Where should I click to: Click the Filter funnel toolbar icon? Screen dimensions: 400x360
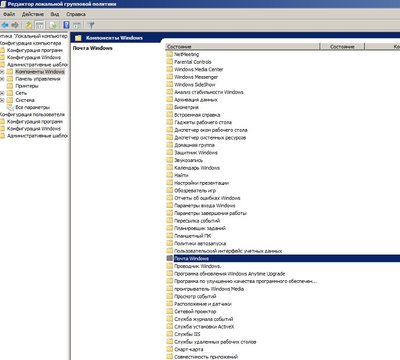[x=91, y=25]
